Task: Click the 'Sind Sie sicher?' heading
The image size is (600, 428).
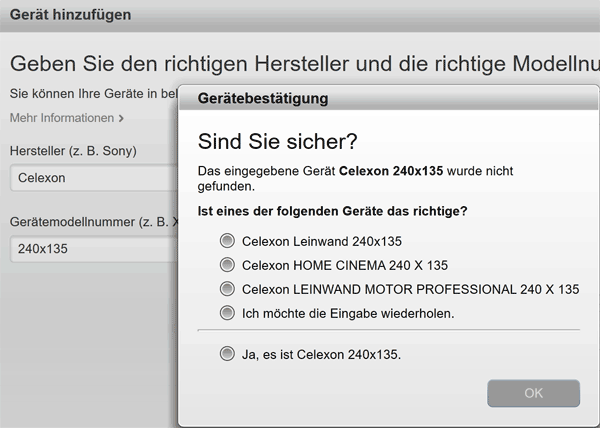Action: (x=278, y=139)
